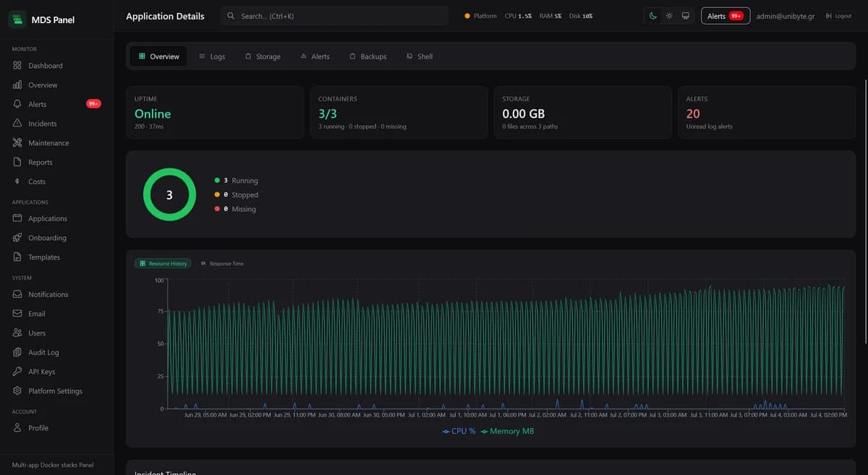Click the red Missing legend dot
868x475 pixels.
click(217, 209)
